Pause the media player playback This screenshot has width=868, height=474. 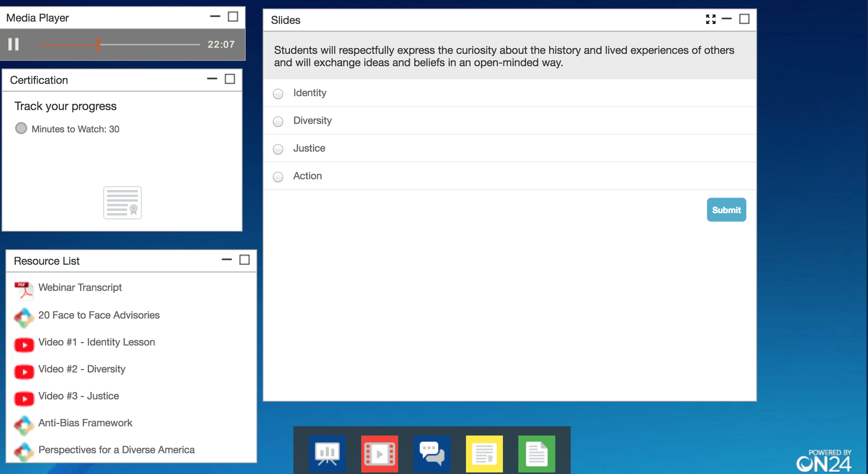[x=14, y=44]
